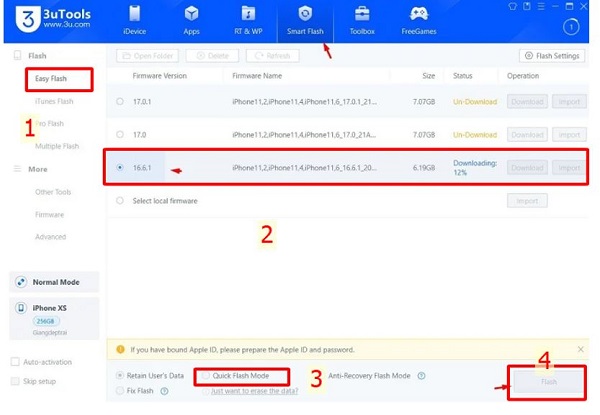This screenshot has width=600, height=415.
Task: Toggle the Auto-activation checkbox
Action: point(15,362)
